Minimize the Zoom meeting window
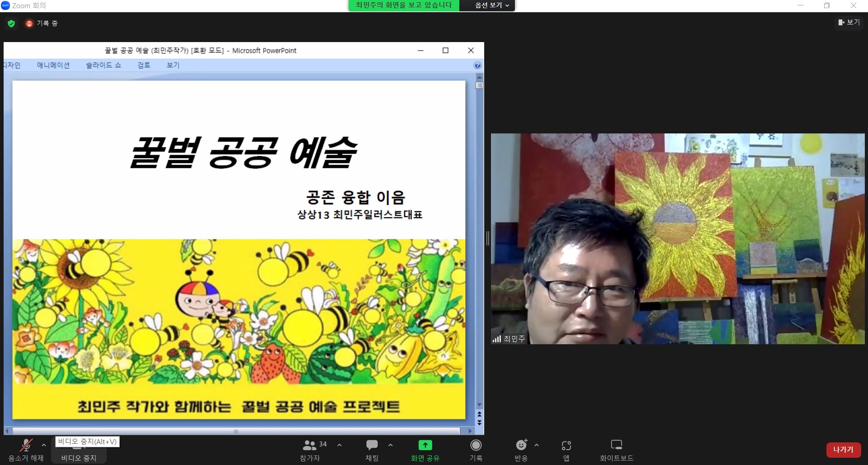The height and width of the screenshot is (465, 868). tap(801, 5)
